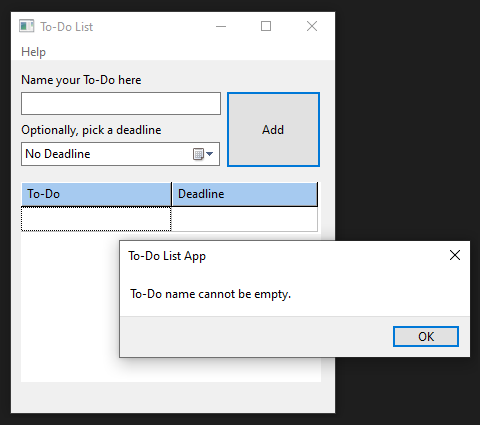Click the calendar icon in deadline picker
The height and width of the screenshot is (425, 480).
click(x=198, y=154)
